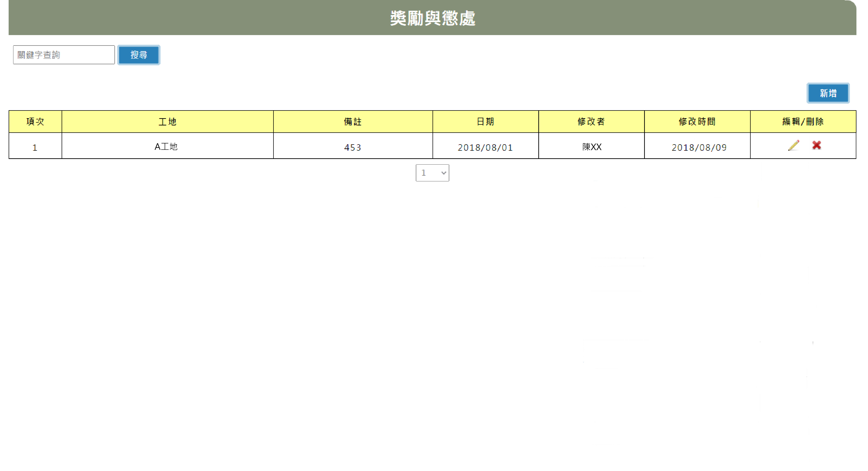Viewport: 868px width, 471px height.
Task: Select the item number cell 1 in table
Action: point(35,146)
